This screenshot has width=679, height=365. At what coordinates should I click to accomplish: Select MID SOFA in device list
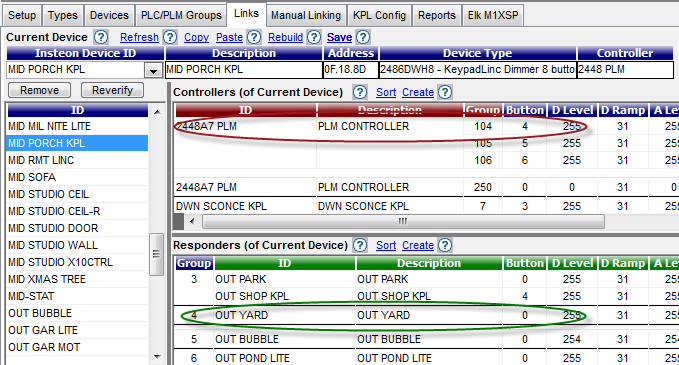[x=78, y=177]
